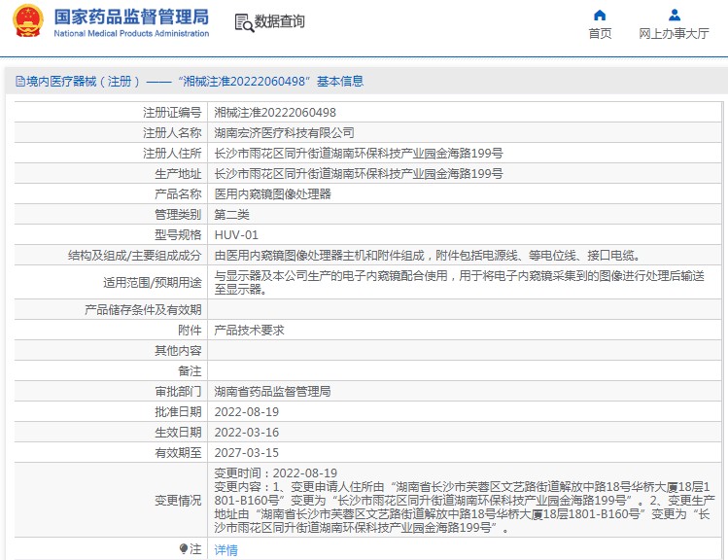Viewport: 728px width, 560px height.
Task: Click the 备注 row label
Action: click(190, 371)
